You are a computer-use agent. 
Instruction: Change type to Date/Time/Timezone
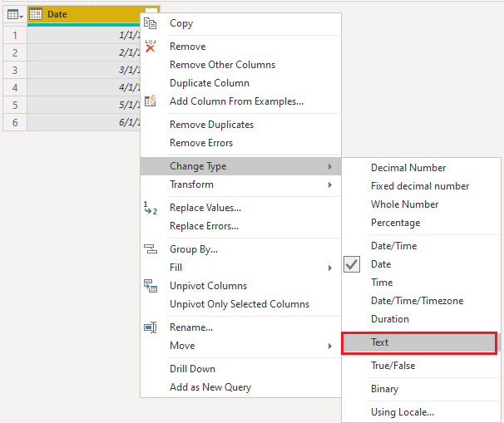tap(421, 301)
